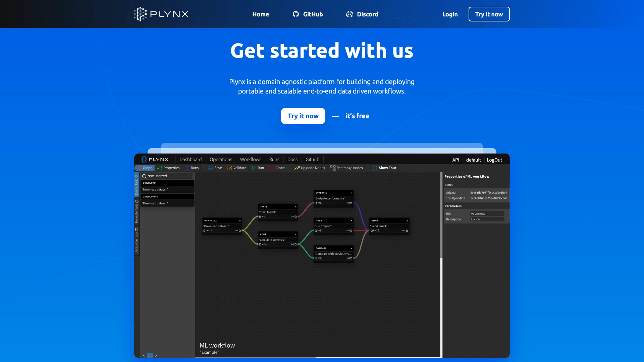Screen dimensions: 644x362
Task: Click the Rearrange nodes icon
Action: pos(333,168)
